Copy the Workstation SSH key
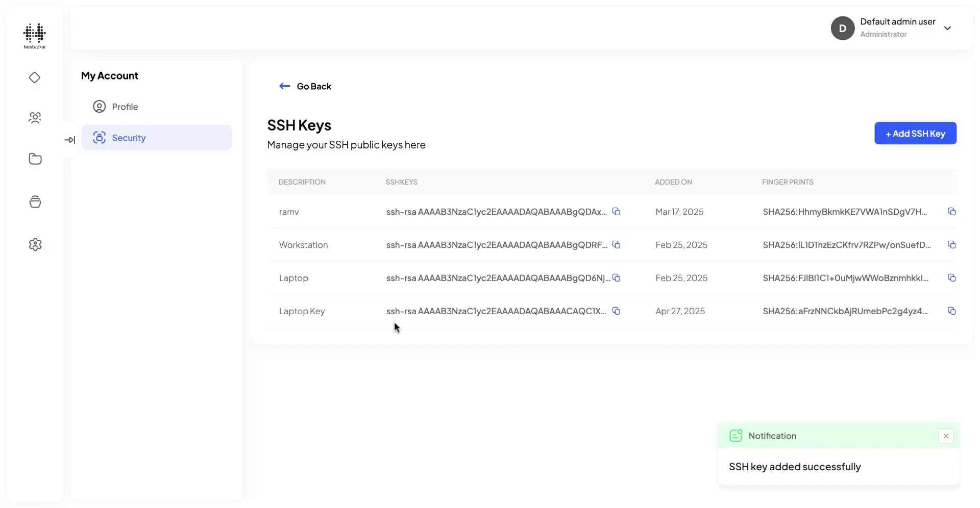 point(617,245)
